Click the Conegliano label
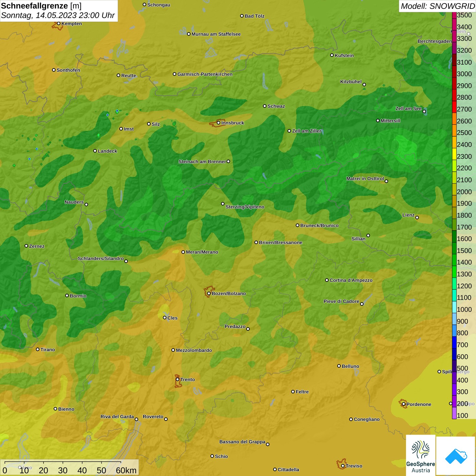 (367, 419)
